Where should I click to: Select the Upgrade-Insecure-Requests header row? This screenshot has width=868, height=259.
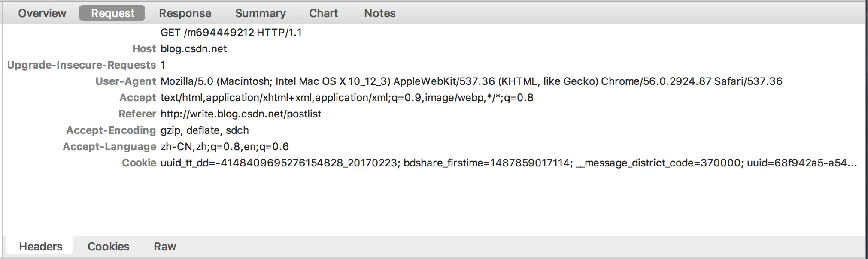(82, 65)
